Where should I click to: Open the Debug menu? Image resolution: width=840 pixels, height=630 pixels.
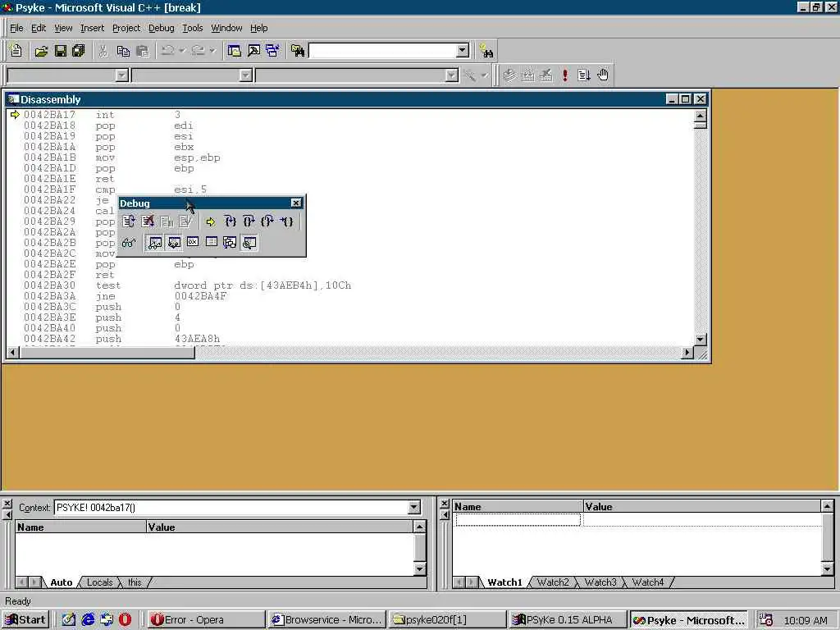[x=162, y=28]
